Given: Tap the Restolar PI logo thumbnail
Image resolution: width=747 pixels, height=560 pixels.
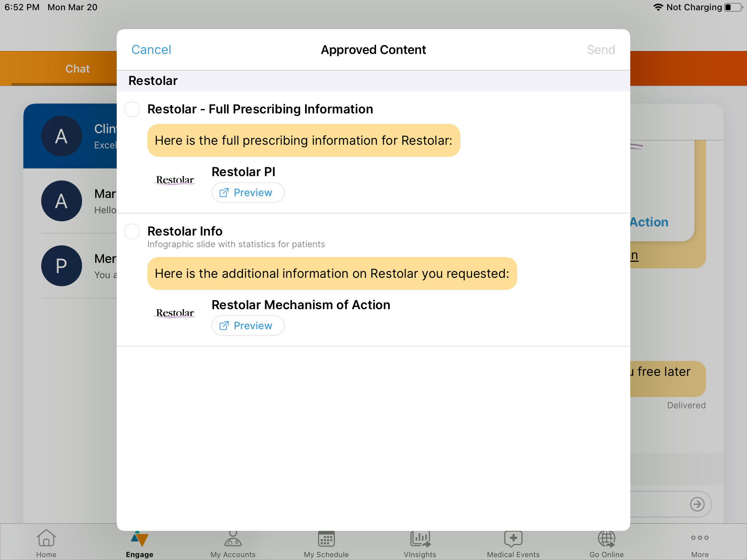Looking at the screenshot, I should click(x=175, y=179).
